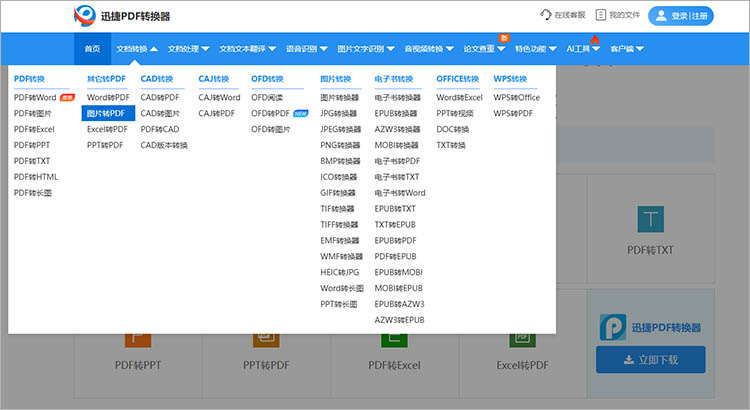
Task: Select PDF转长图 menu item
Action: pyautogui.click(x=33, y=193)
